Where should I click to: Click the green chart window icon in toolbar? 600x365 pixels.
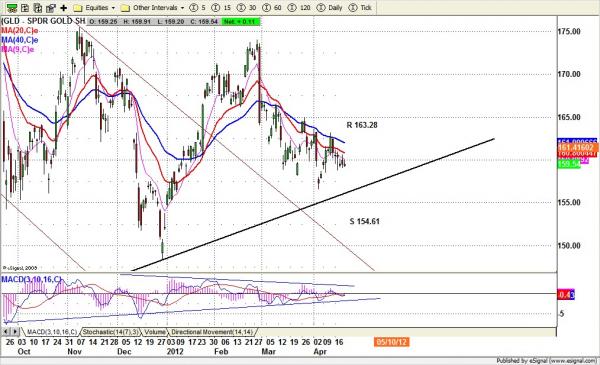point(12,7)
